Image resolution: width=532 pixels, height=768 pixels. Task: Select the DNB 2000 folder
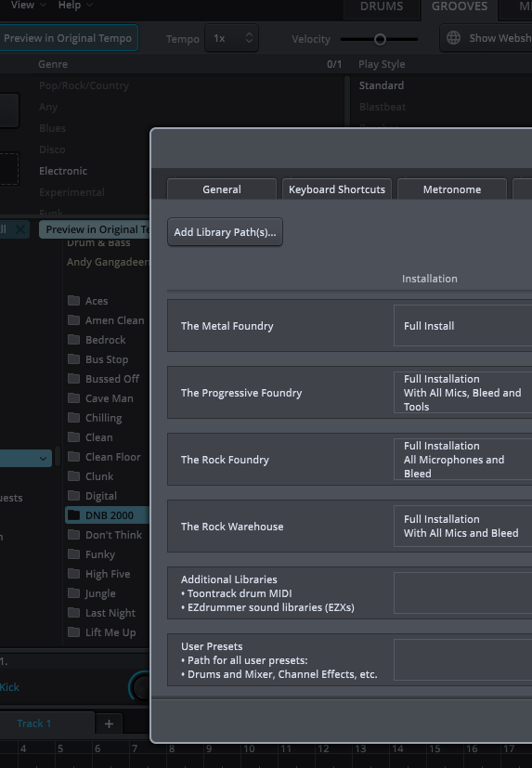(x=107, y=515)
